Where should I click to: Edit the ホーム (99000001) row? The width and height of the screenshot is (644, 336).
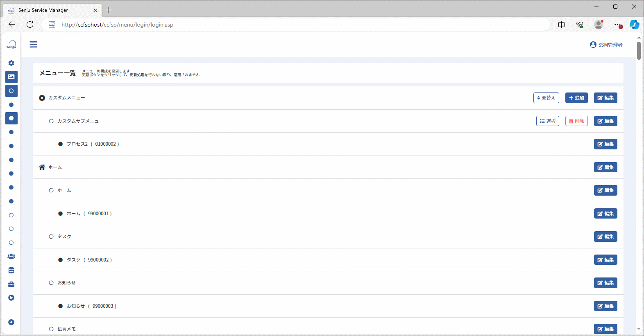(x=605, y=214)
